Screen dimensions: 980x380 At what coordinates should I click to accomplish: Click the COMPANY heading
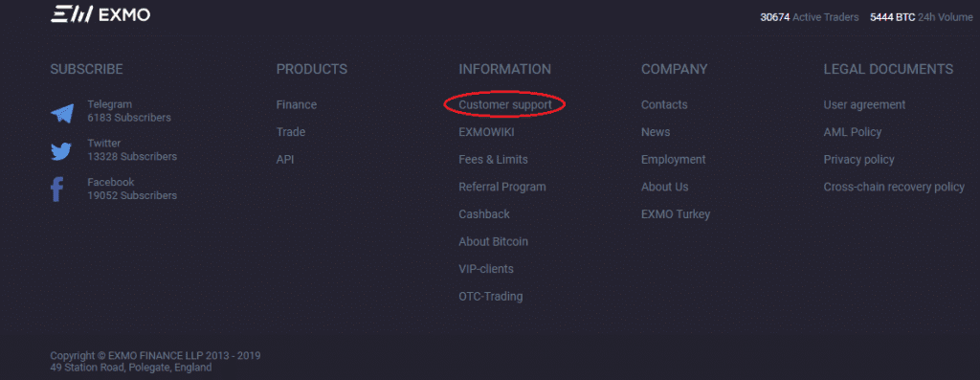[674, 69]
